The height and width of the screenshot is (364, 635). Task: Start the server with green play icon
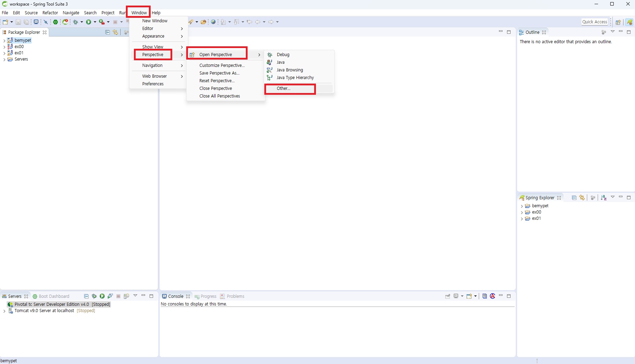click(x=102, y=296)
